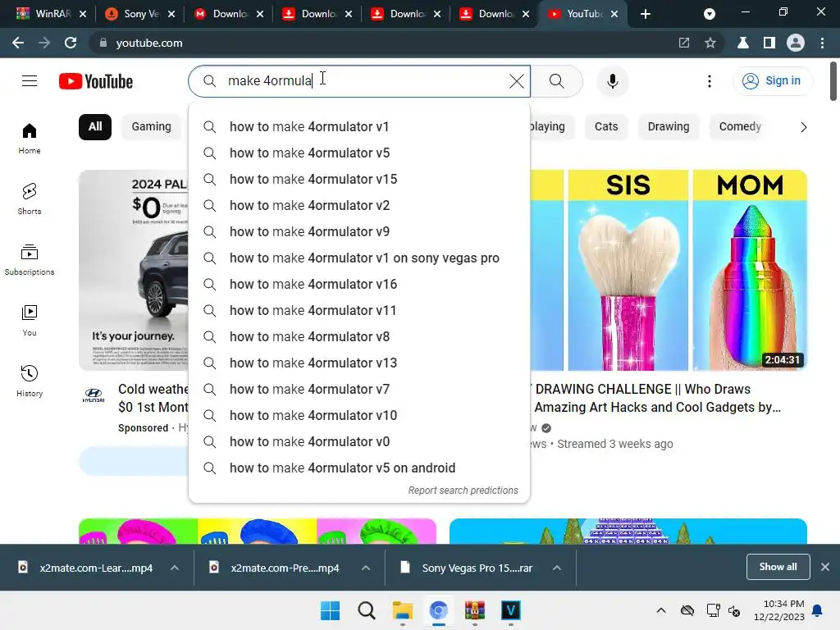
Task: Expand options for x2mate.com-Pre mp4 download
Action: (x=366, y=568)
